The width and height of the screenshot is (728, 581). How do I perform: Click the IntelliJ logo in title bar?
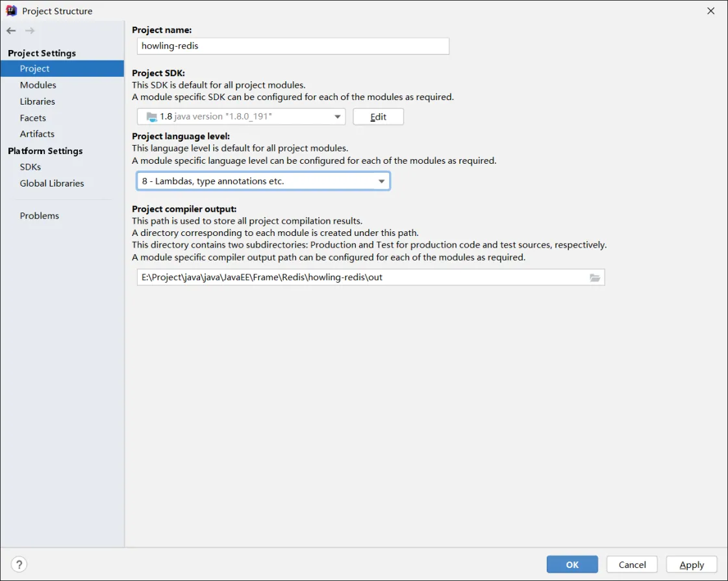11,10
